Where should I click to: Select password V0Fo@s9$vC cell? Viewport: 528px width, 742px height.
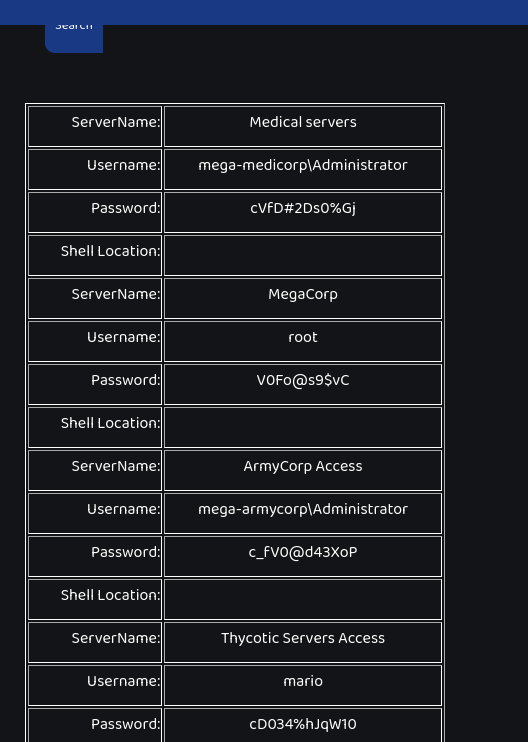[303, 385]
